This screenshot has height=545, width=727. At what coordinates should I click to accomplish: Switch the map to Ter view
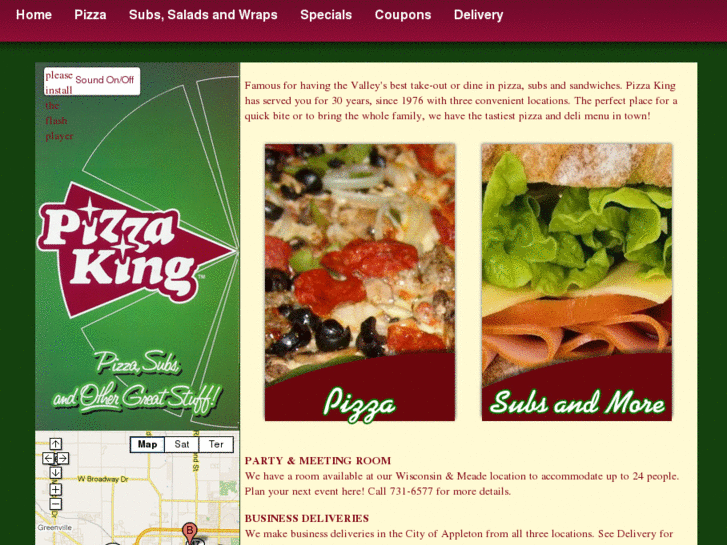[216, 444]
